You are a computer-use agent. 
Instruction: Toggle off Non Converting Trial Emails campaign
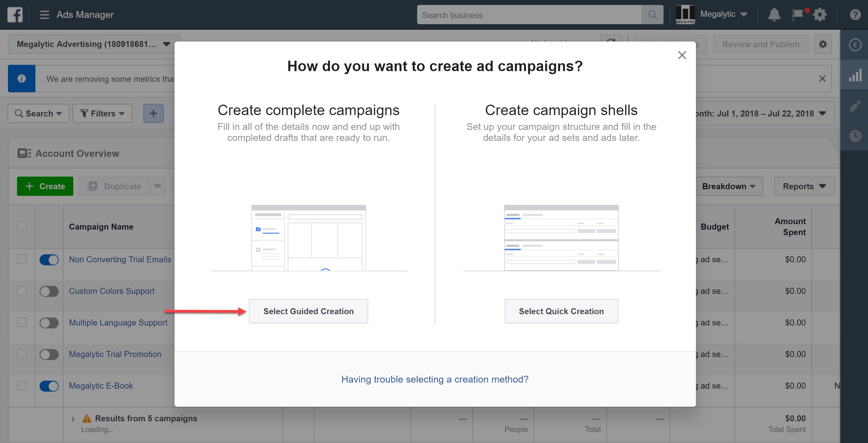tap(49, 260)
